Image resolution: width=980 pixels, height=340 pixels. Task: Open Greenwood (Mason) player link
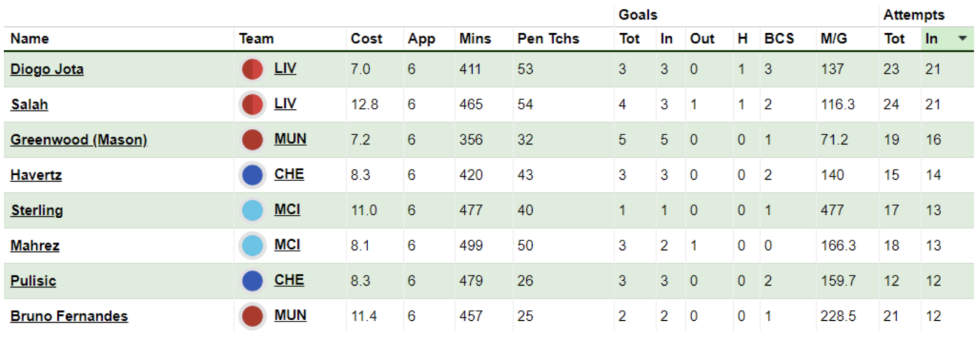tap(78, 140)
